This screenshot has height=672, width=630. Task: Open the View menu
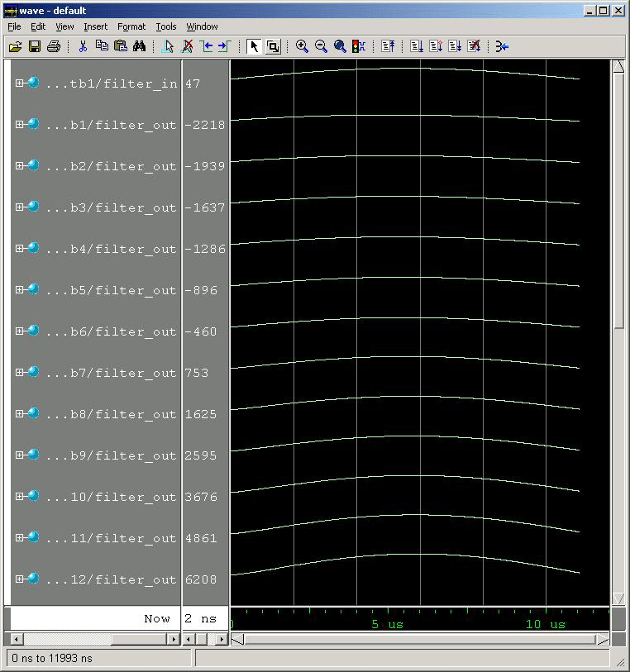[64, 26]
